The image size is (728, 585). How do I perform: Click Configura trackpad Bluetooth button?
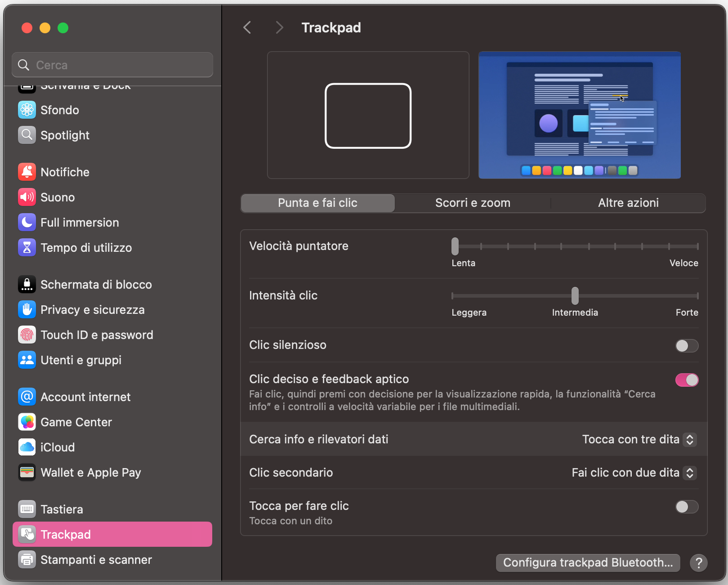[587, 563]
